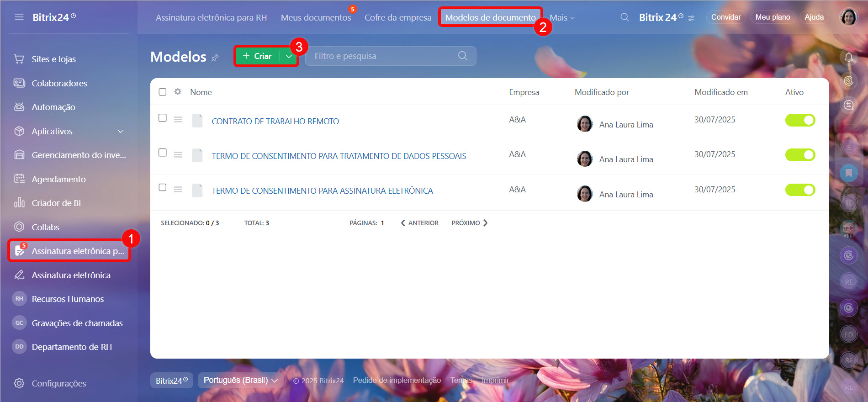
Task: Expand the Aplicativos sidebar chevron
Action: pyautogui.click(x=121, y=131)
